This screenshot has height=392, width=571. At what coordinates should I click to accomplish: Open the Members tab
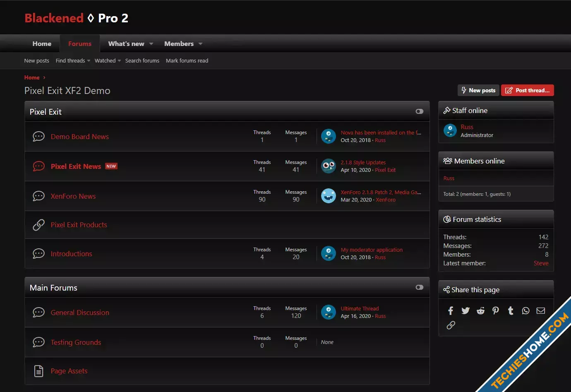point(179,44)
